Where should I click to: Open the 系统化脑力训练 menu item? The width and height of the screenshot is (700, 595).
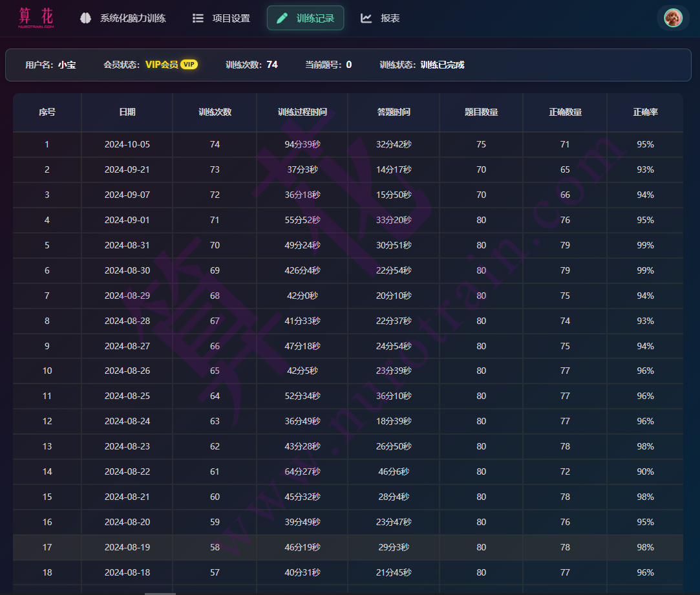coord(133,18)
